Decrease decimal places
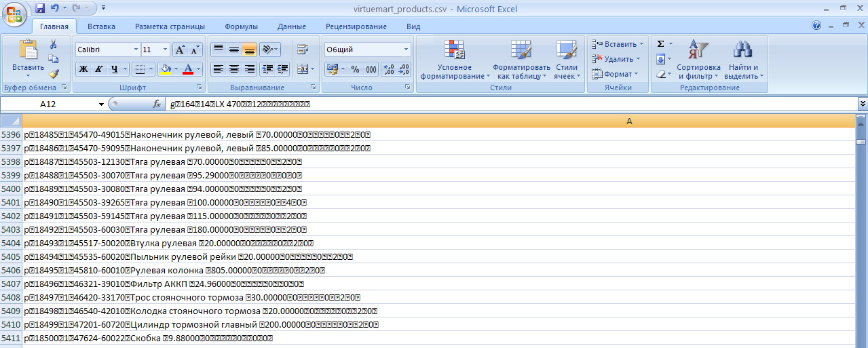The width and height of the screenshot is (868, 348). pyautogui.click(x=404, y=69)
